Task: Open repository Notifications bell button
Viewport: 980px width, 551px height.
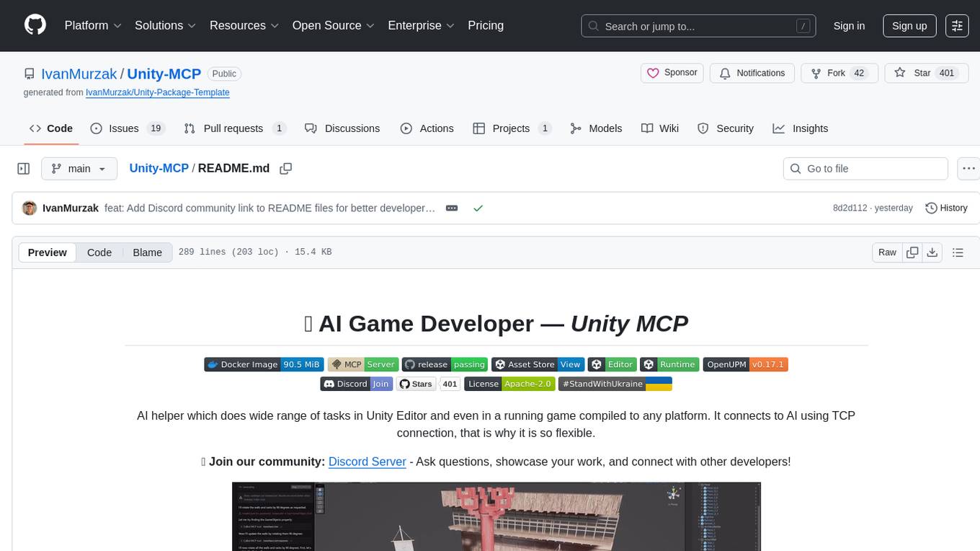Action: pos(752,73)
